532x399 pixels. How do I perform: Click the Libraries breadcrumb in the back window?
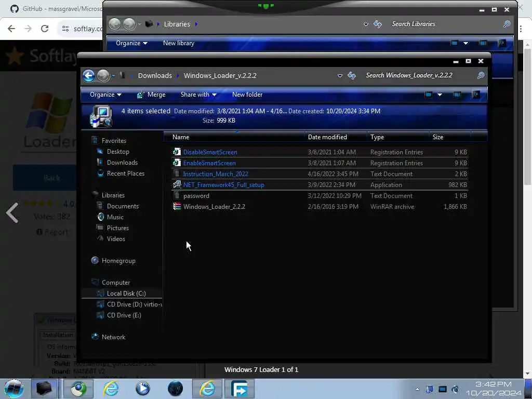coord(177,24)
